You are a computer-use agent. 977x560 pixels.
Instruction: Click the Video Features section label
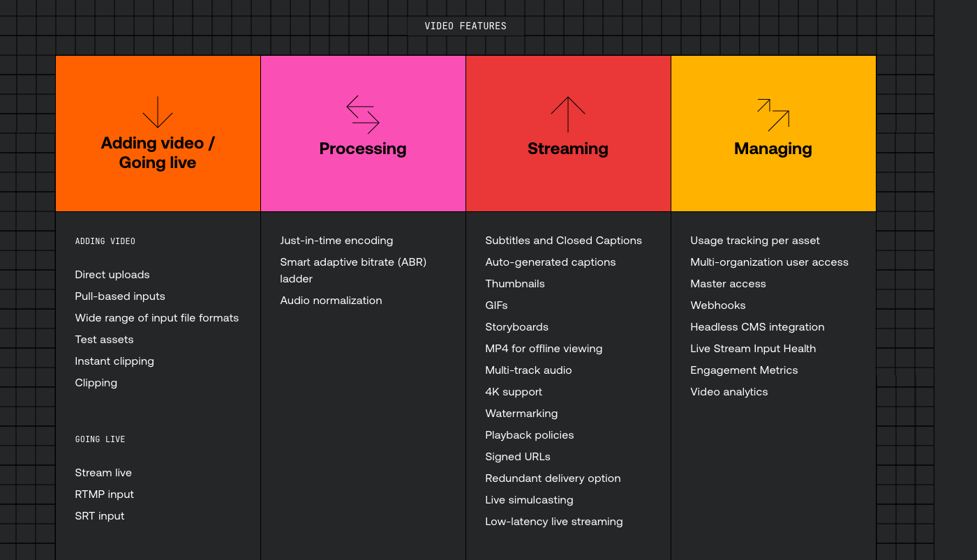(465, 27)
